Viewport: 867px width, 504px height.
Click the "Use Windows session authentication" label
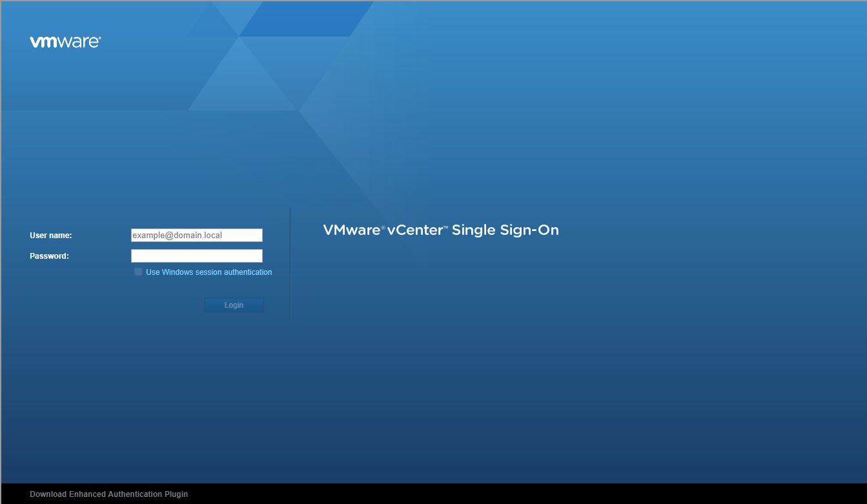(x=209, y=272)
